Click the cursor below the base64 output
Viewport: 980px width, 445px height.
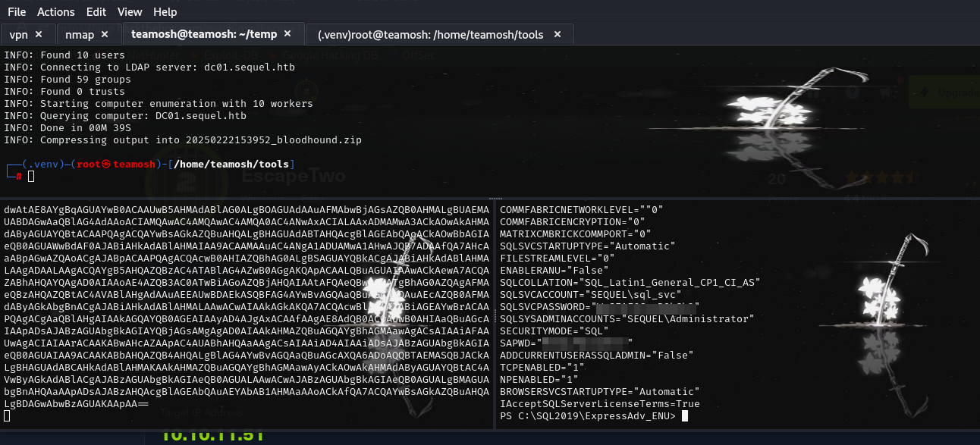7,415
